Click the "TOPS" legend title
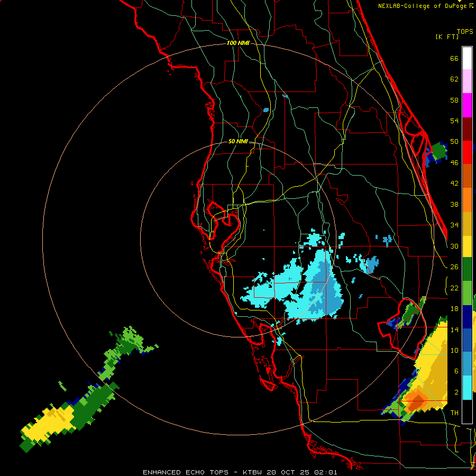The height and width of the screenshot is (476, 476). click(465, 32)
